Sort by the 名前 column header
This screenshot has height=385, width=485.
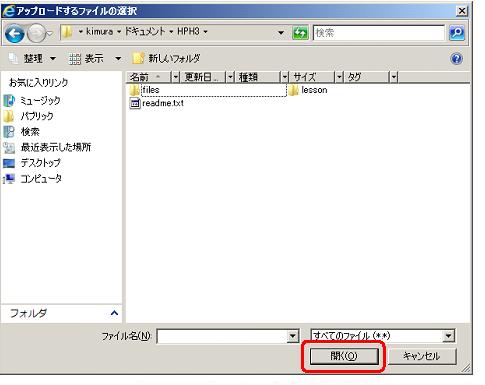pyautogui.click(x=149, y=77)
